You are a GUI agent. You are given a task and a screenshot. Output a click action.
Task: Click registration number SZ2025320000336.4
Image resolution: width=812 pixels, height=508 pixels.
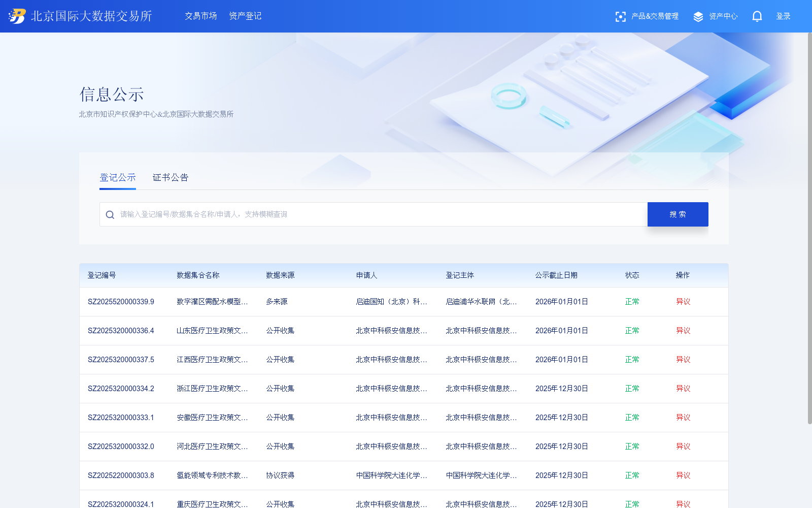tap(121, 330)
